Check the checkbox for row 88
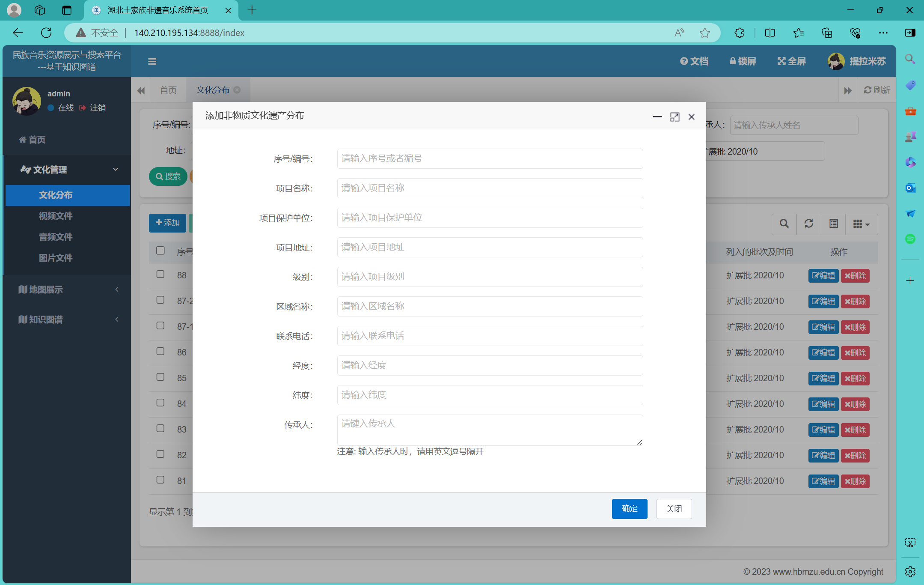924x585 pixels. (x=160, y=274)
